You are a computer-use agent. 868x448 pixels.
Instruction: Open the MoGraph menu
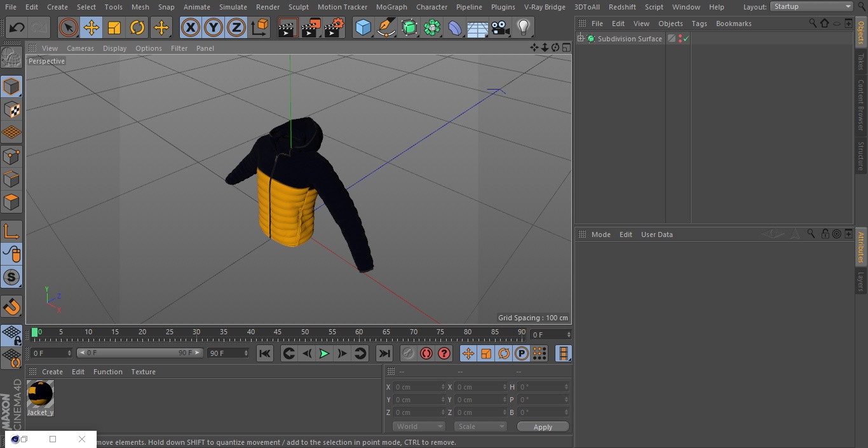pos(391,7)
